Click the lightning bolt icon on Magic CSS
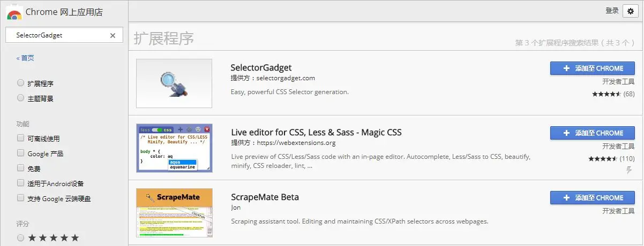The height and width of the screenshot is (246, 644). click(x=630, y=170)
